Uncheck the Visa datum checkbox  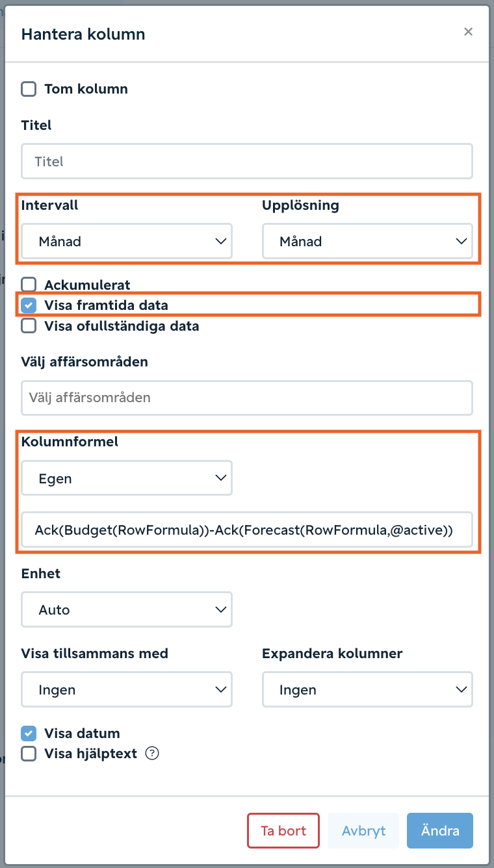pos(29,734)
